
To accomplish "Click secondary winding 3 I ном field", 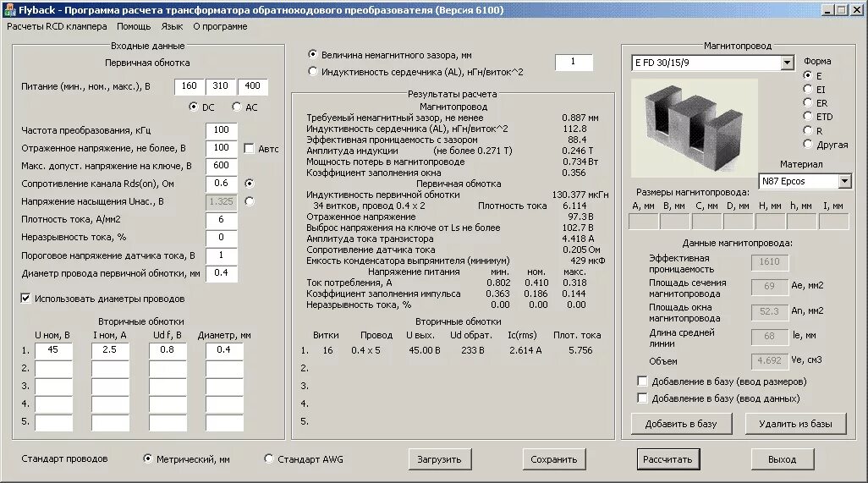I will coord(110,387).
